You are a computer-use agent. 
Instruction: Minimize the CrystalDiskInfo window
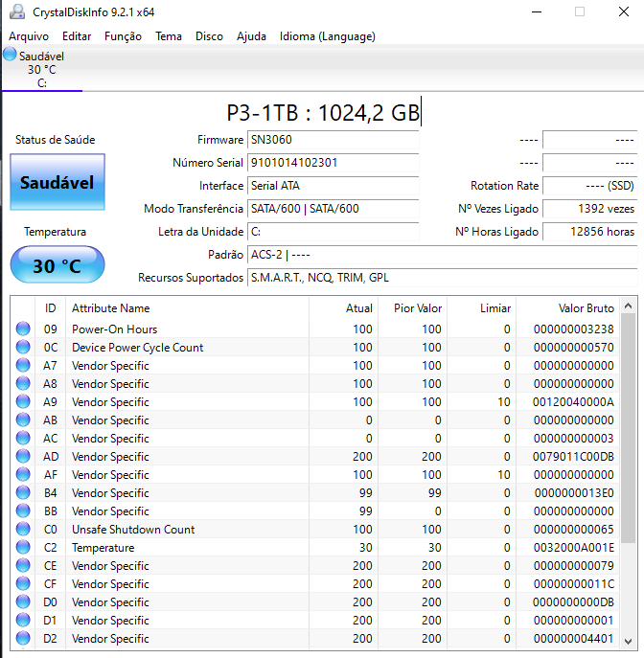click(537, 11)
